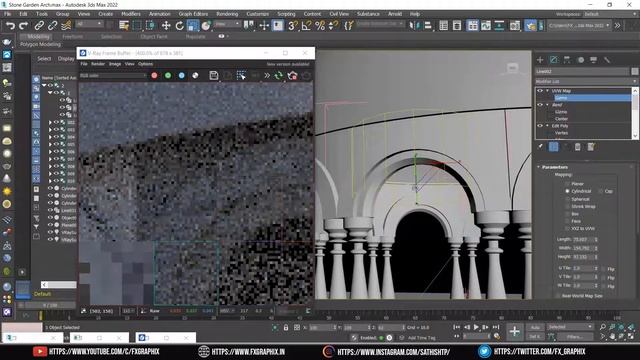Image resolution: width=640 pixels, height=360 pixels.
Task: Click the green channel button in VFB
Action: pyautogui.click(x=168, y=76)
